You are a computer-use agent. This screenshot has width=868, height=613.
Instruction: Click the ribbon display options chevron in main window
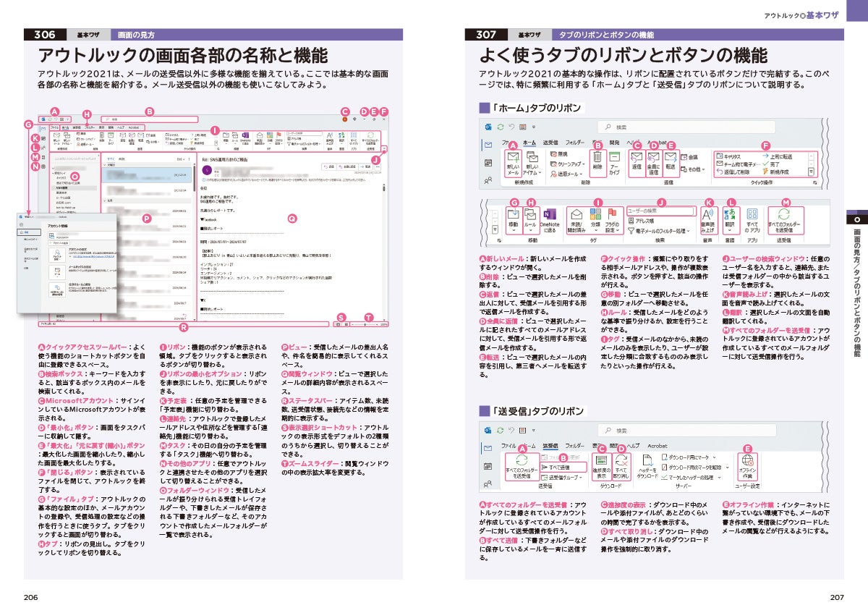(x=385, y=148)
